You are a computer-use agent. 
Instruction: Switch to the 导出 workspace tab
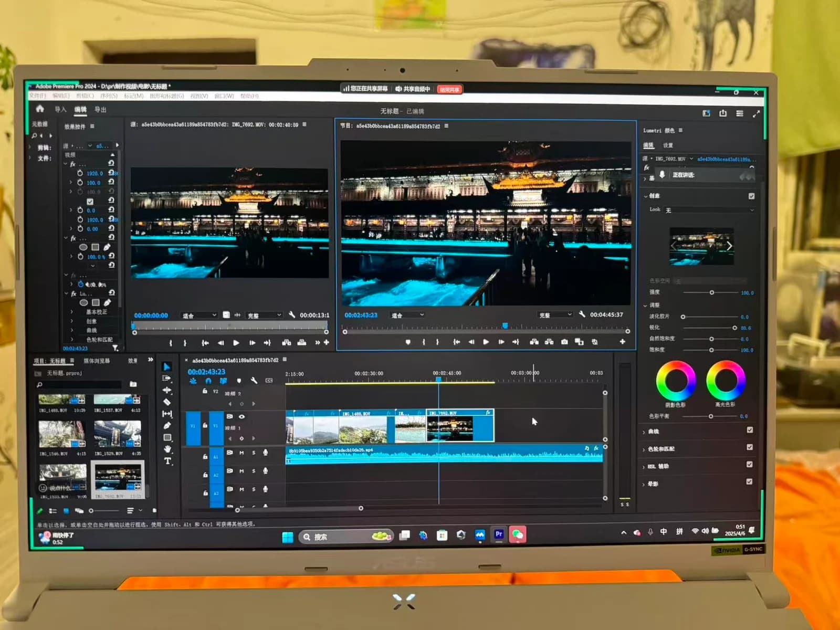(100, 110)
